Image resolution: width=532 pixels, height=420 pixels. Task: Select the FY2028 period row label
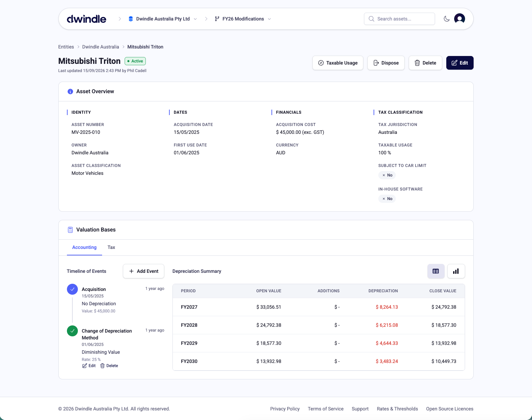click(189, 325)
